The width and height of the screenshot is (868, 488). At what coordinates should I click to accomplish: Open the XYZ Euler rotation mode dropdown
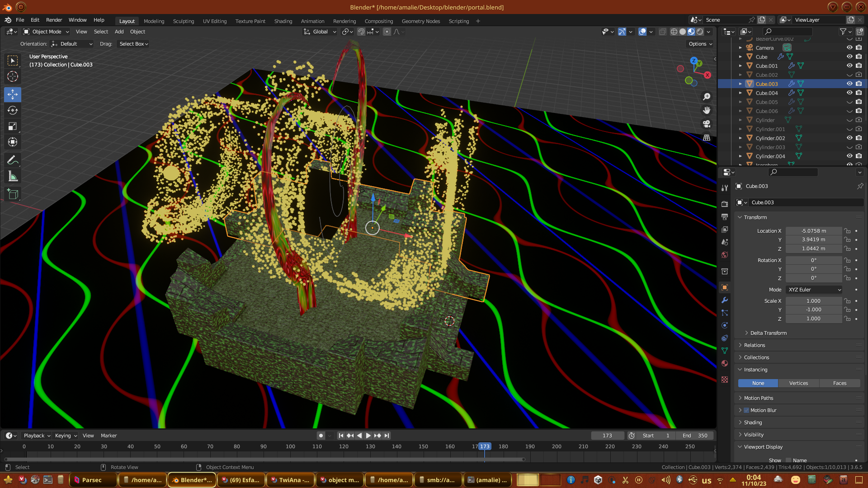pos(814,290)
